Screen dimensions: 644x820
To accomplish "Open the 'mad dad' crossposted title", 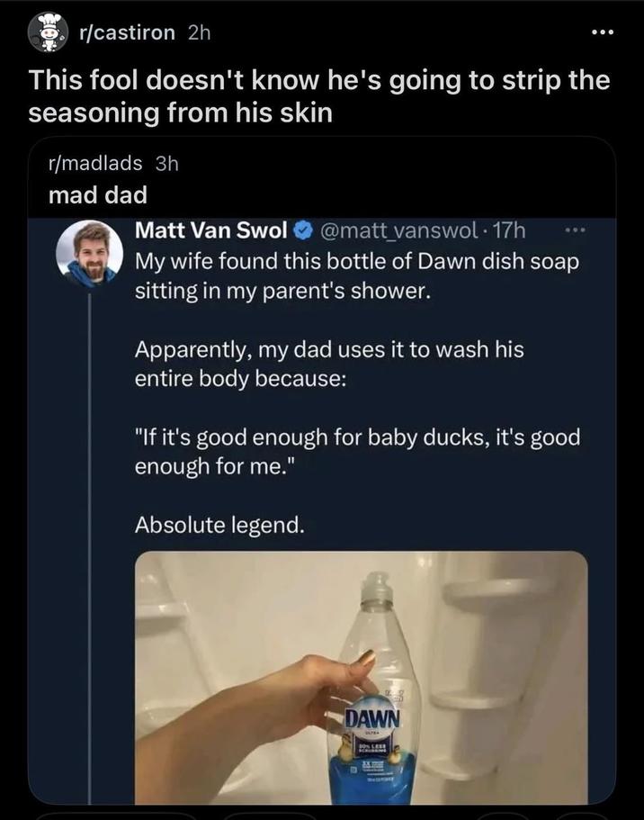I will point(96,194).
